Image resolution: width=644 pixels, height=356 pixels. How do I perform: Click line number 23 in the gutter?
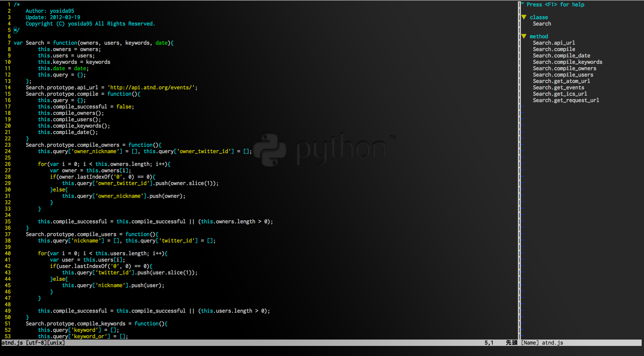click(8, 145)
